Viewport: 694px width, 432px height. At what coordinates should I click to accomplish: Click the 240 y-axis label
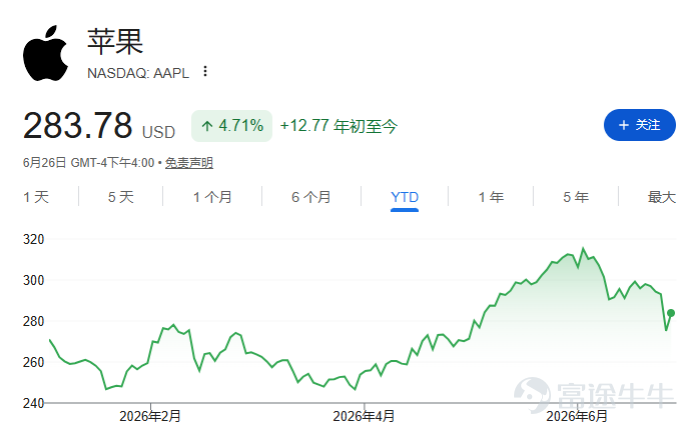click(34, 403)
